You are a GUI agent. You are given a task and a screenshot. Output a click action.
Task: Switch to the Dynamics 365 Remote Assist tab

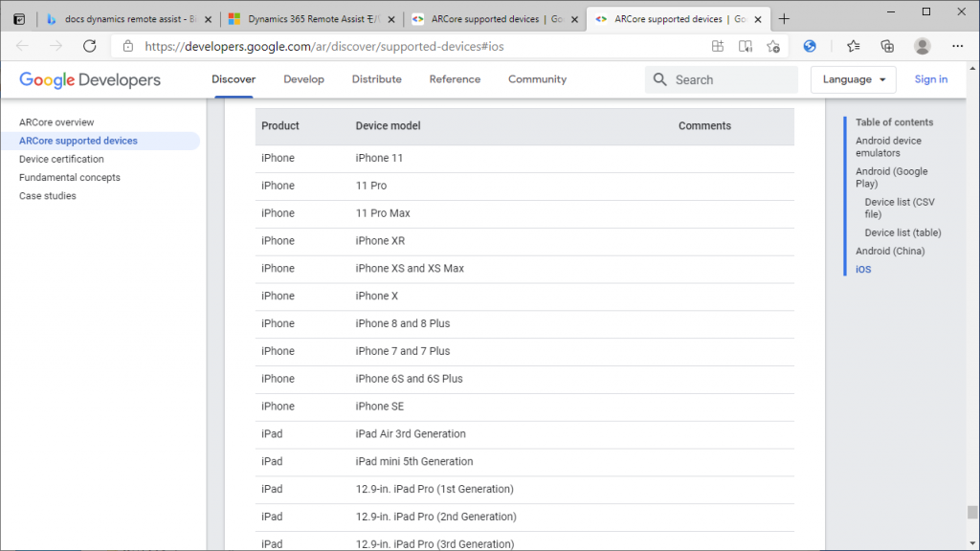pyautogui.click(x=313, y=19)
